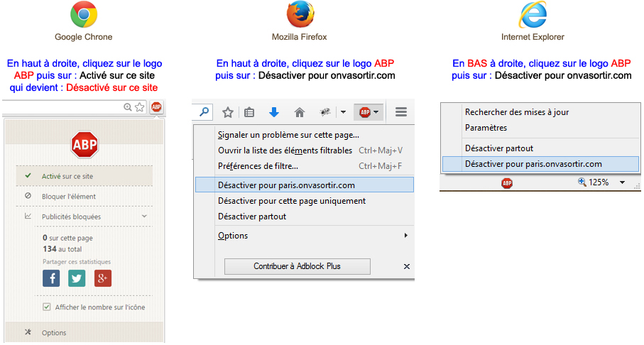The image size is (644, 345).
Task: Open the 125% zoom dropdown arrow
Action: (x=623, y=182)
